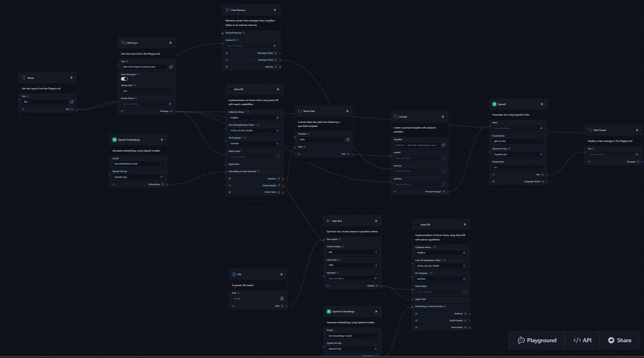Toggle eye for Language Model output
Viewport: 644px width, 358px height.
pos(494,182)
